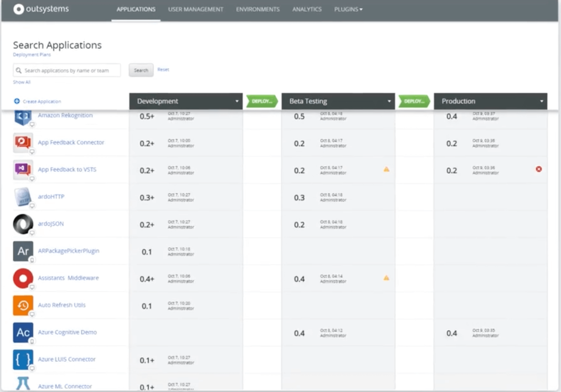Switch to the User Management tab
Screen dimensions: 561x392
pyautogui.click(x=195, y=9)
